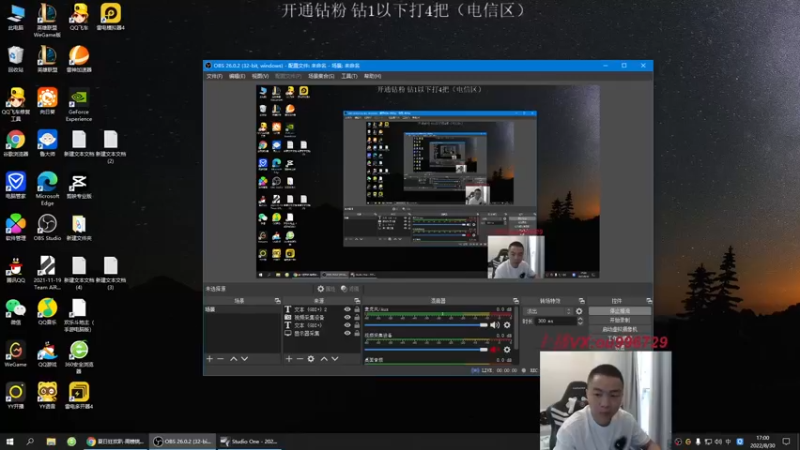Pop out the Sources dock
Image resolution: width=800 pixels, height=450 pixels.
click(x=357, y=301)
